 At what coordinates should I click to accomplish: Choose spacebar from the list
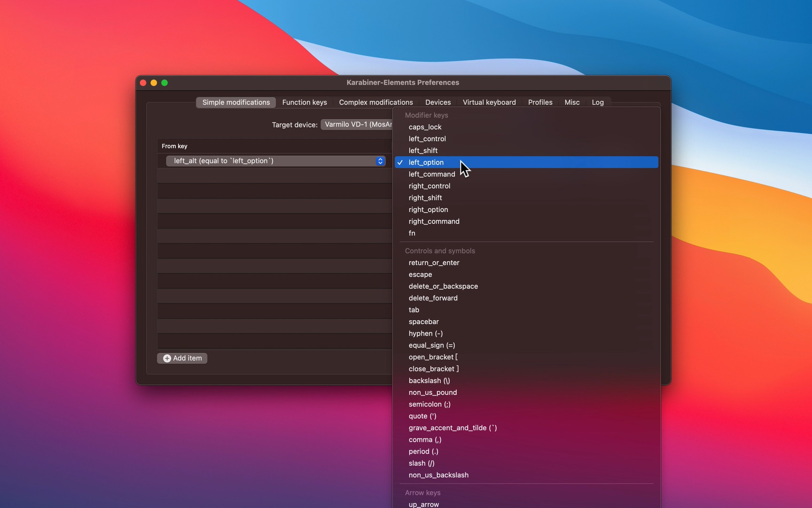point(526,321)
